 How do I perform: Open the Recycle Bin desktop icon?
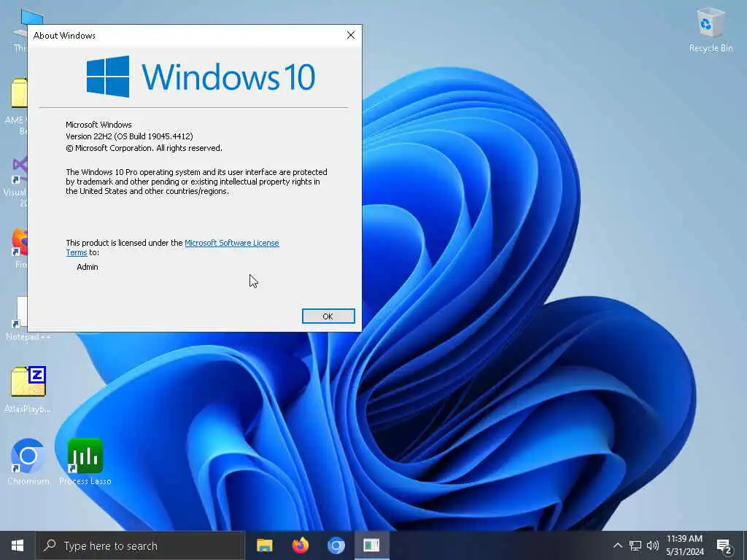click(x=711, y=30)
